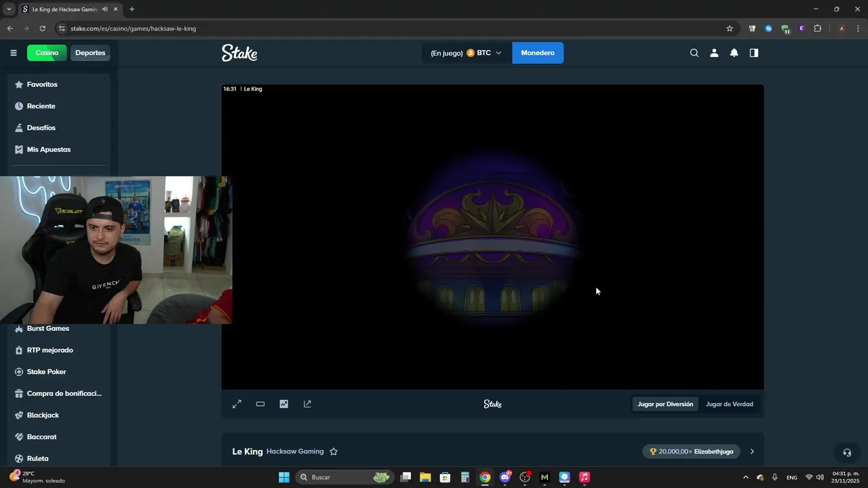
Task: Enter fullscreen mode for the game
Action: [237, 404]
